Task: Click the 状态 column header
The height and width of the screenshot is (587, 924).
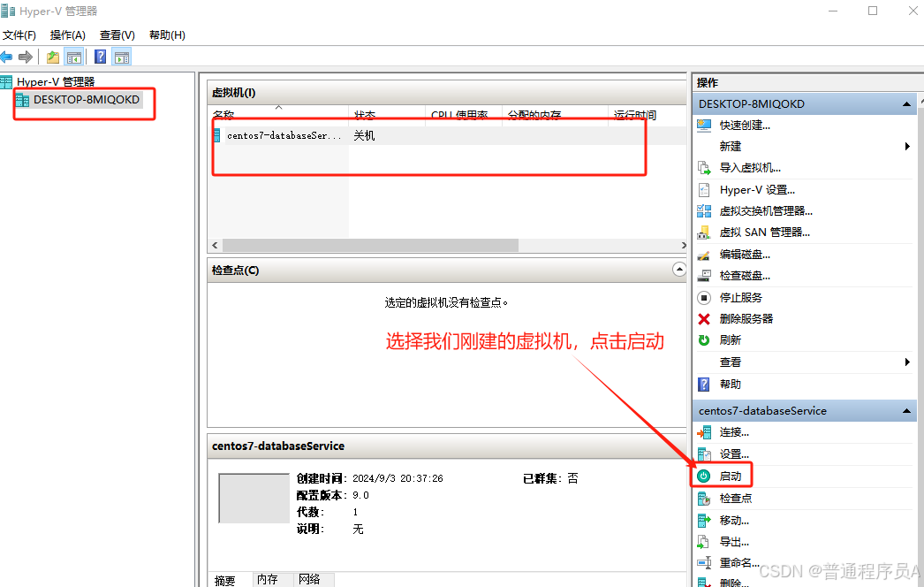Action: pos(387,114)
